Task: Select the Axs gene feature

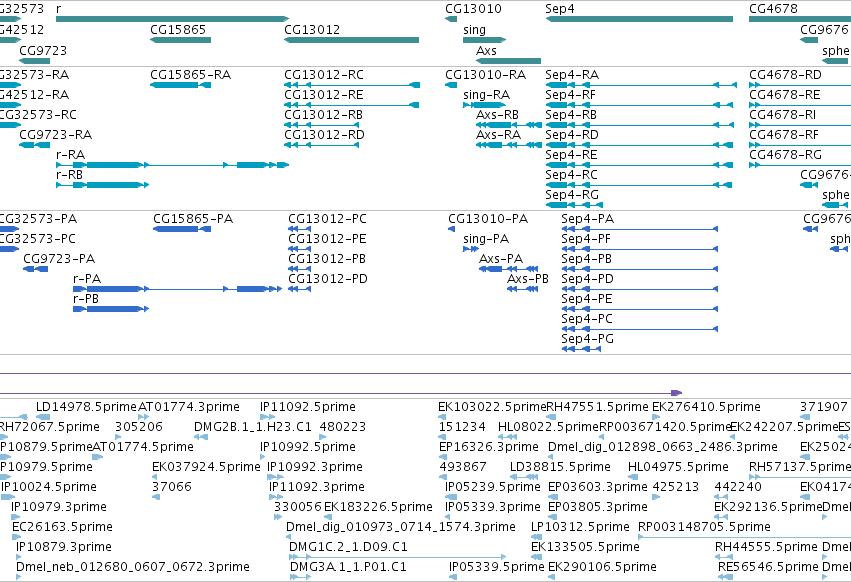Action: click(x=508, y=61)
